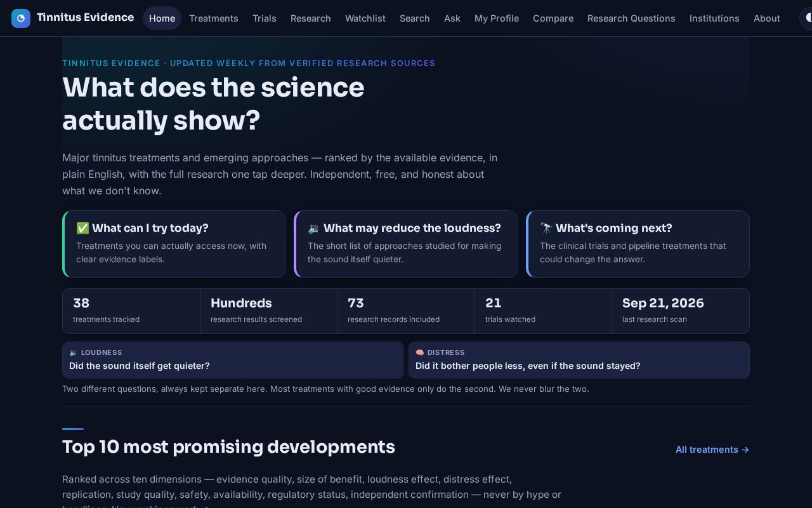Click the speaker icon beside LOUDNESS label

click(x=73, y=352)
